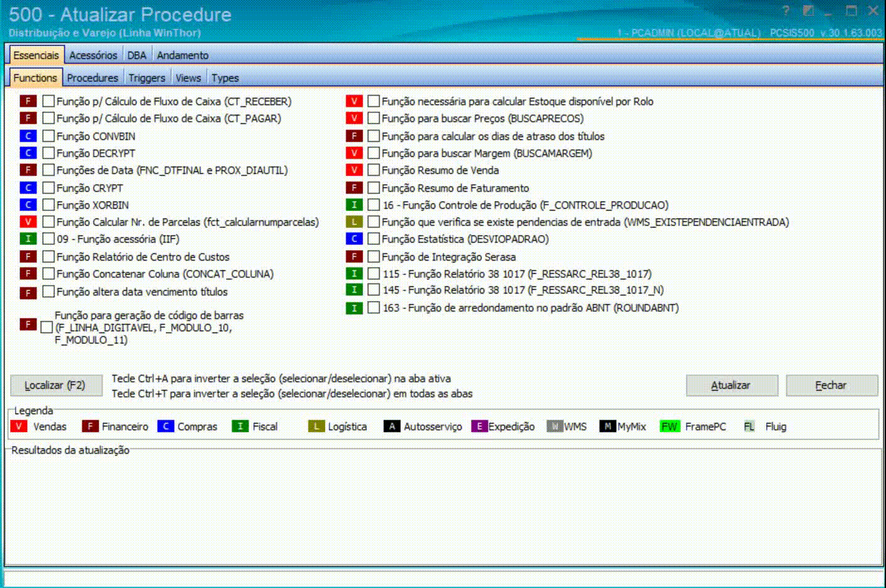The image size is (886, 588).
Task: Click the I icon beside 09 - Função acessória
Action: pos(28,239)
